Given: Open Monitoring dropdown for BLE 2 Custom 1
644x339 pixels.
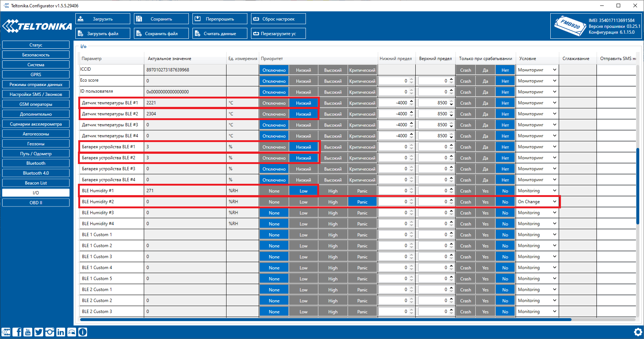Looking at the screenshot, I should click(x=537, y=290).
